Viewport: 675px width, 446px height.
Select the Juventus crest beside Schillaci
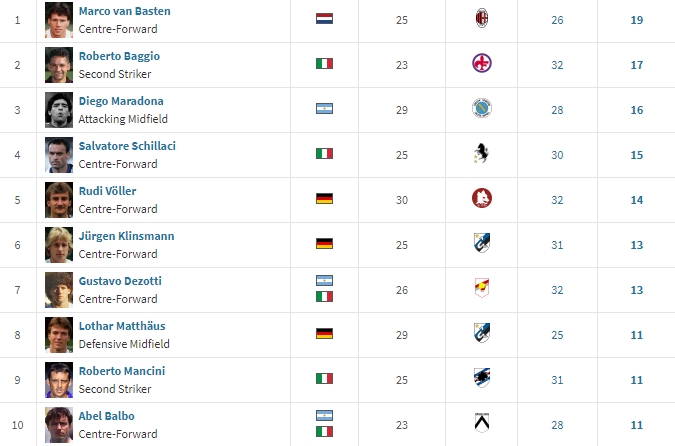tap(481, 153)
